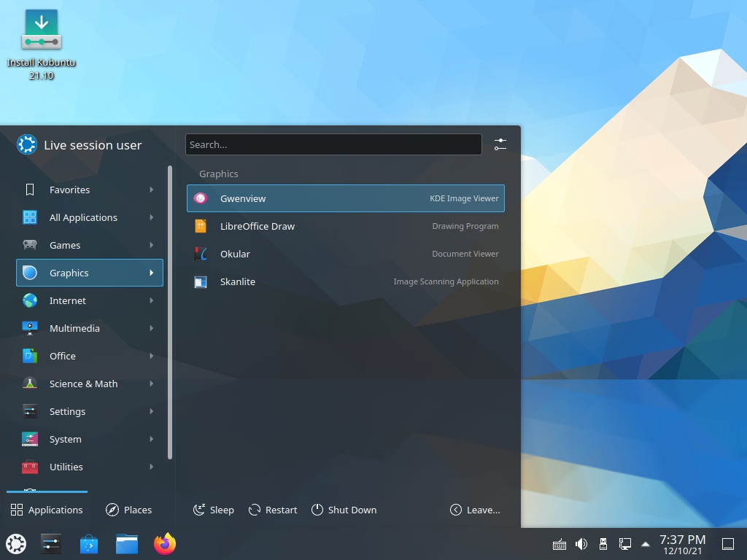The width and height of the screenshot is (747, 560).
Task: Click the Restart button
Action: click(273, 510)
